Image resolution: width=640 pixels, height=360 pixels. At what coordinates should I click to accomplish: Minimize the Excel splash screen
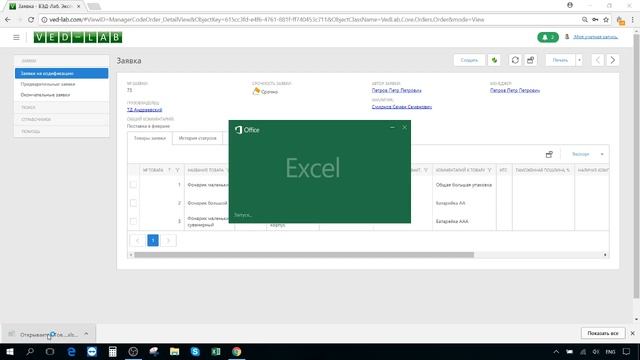pos(392,127)
